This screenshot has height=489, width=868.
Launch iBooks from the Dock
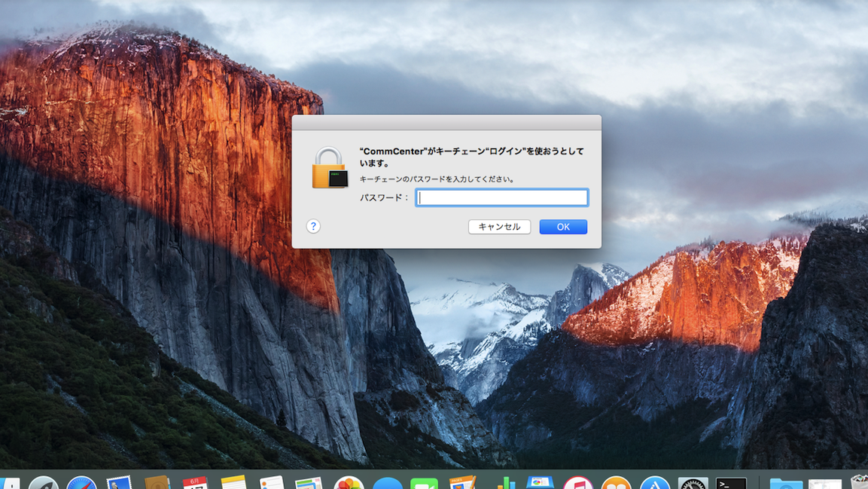pos(616,483)
